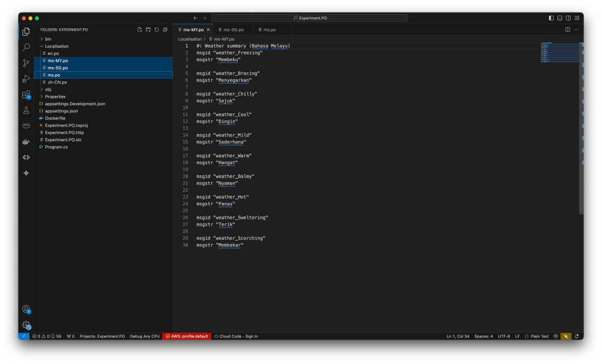The width and height of the screenshot is (602, 364).
Task: Toggle the bottom panel visibility
Action: coord(560,18)
